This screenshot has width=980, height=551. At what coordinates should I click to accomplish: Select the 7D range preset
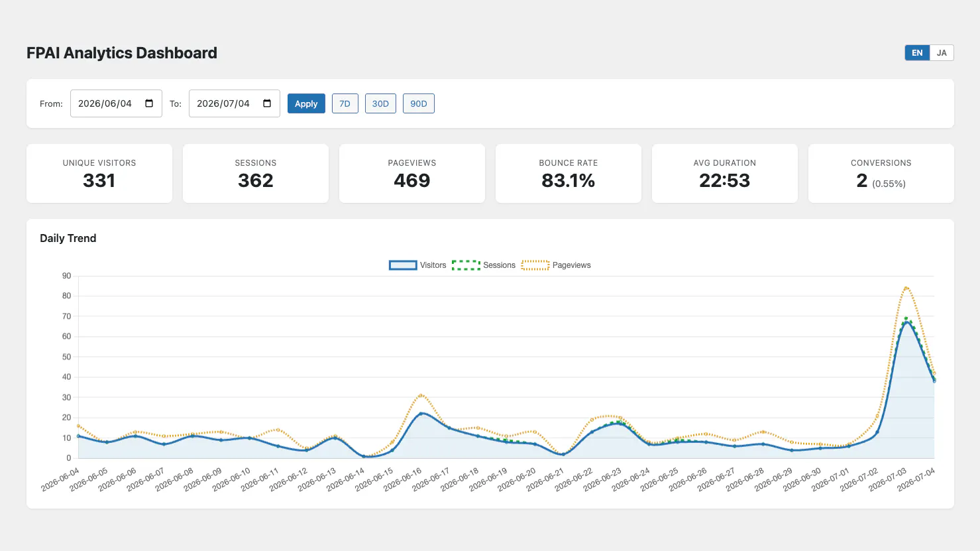(x=345, y=103)
